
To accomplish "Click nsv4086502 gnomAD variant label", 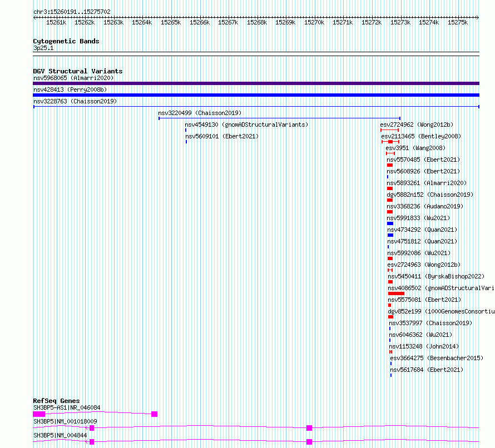I will (x=441, y=288).
